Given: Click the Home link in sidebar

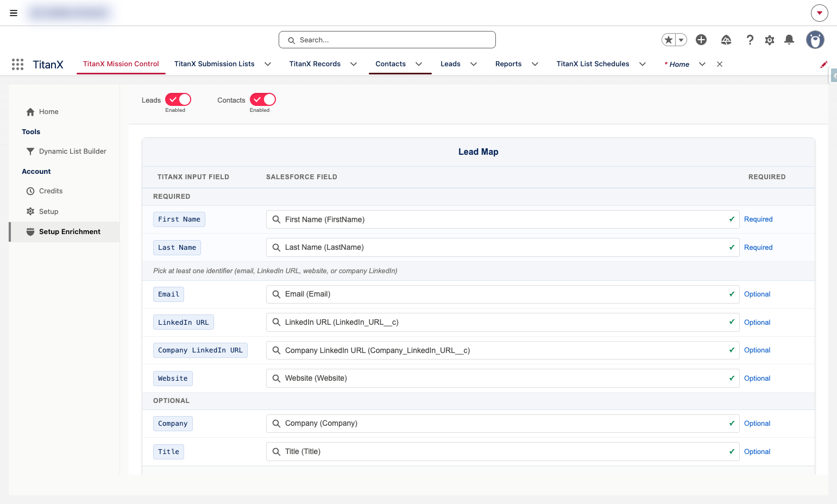Looking at the screenshot, I should pyautogui.click(x=49, y=112).
